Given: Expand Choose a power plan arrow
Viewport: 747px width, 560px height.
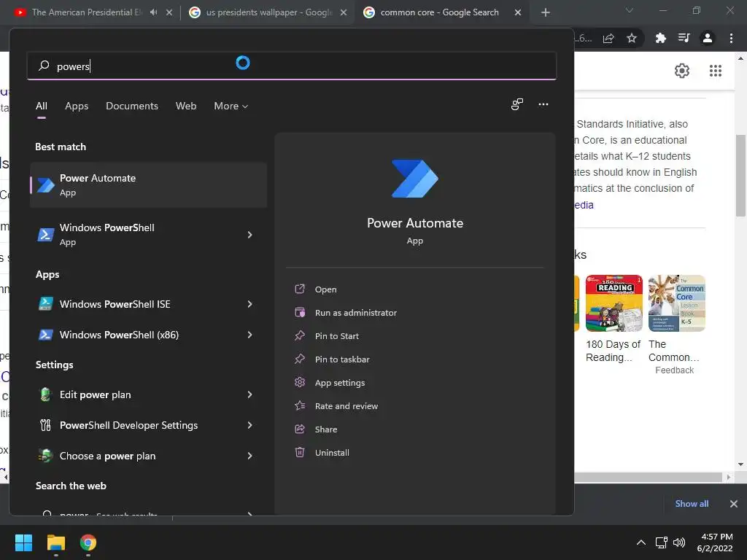Looking at the screenshot, I should point(249,456).
